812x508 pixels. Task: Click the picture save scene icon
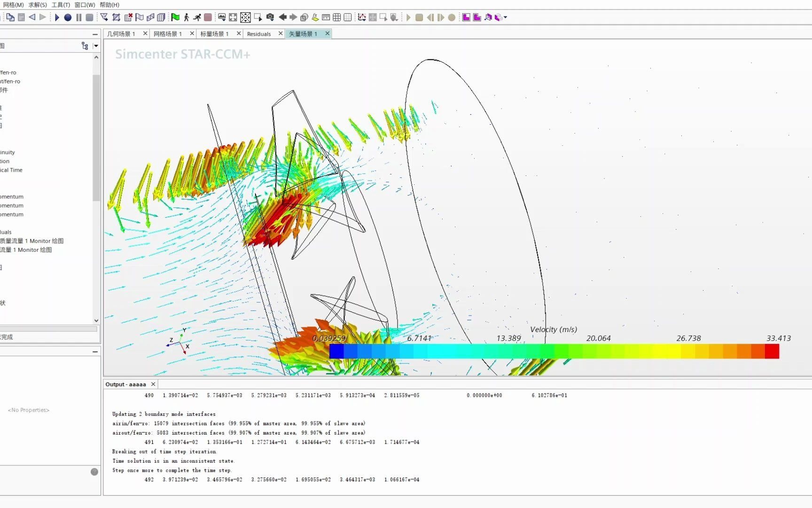(222, 17)
